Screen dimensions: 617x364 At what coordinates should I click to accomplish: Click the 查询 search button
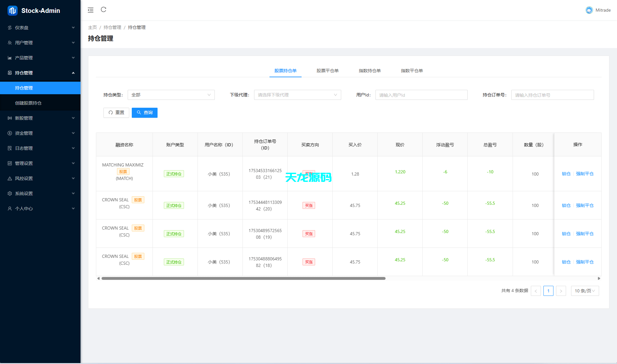pos(145,112)
